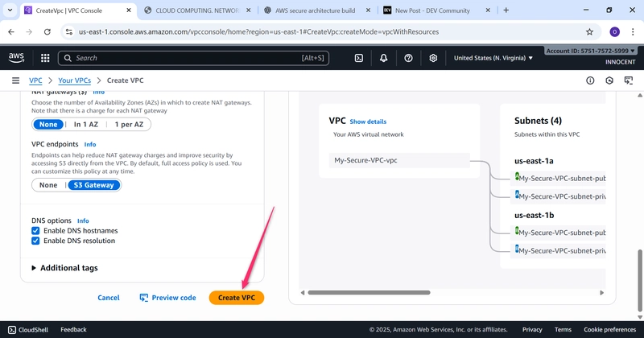Select the CreateVpc VPC Console tab
Image resolution: width=644 pixels, height=338 pixels.
point(69,10)
